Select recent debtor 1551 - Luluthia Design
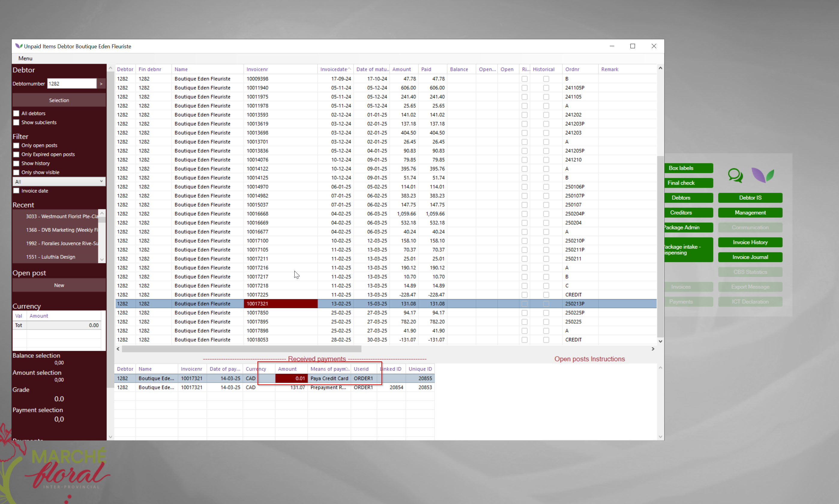The height and width of the screenshot is (504, 839). (x=51, y=257)
